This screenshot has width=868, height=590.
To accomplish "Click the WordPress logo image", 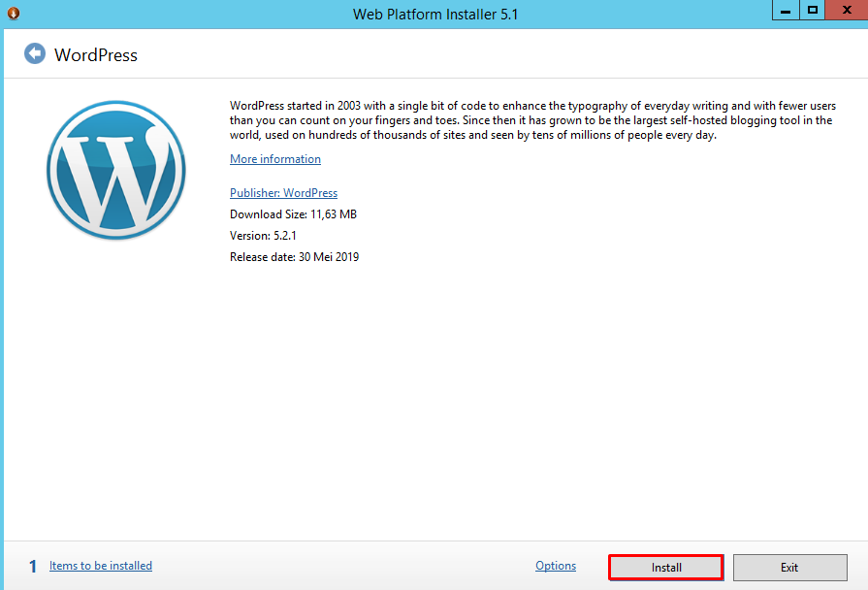I will (116, 170).
